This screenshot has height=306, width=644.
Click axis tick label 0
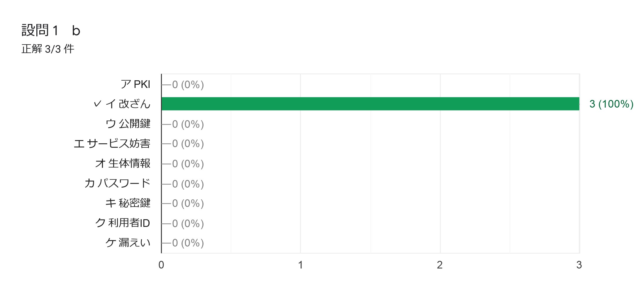[161, 265]
